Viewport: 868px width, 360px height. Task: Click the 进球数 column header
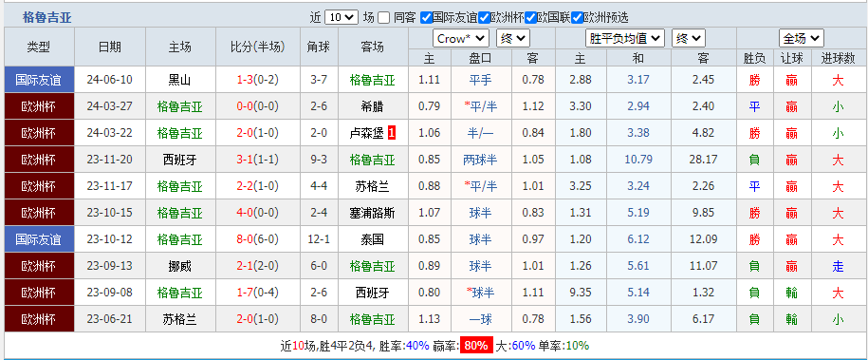(838, 58)
